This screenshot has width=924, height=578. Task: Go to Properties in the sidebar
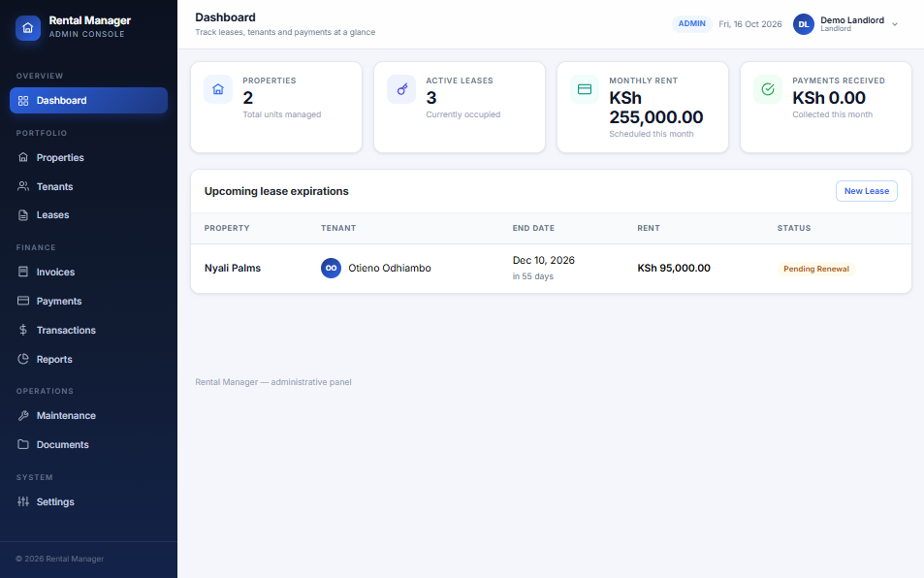point(88,157)
